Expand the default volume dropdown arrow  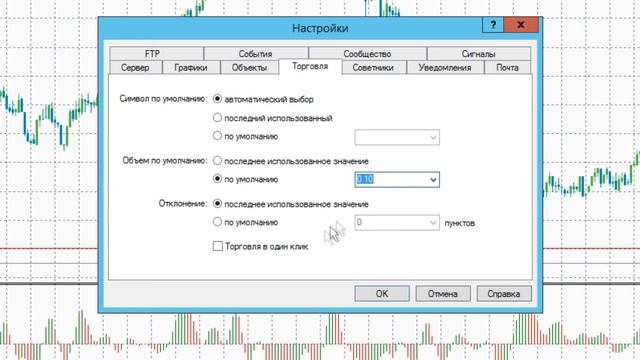pyautogui.click(x=433, y=180)
